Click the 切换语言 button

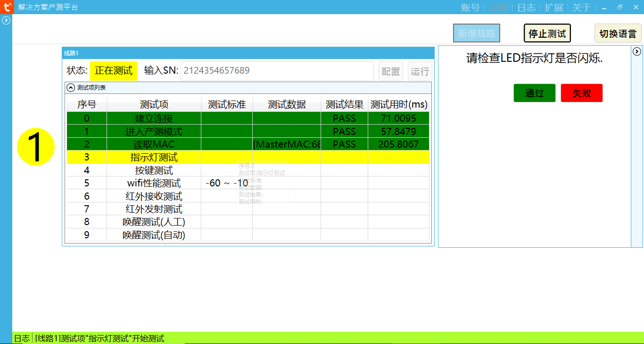618,34
